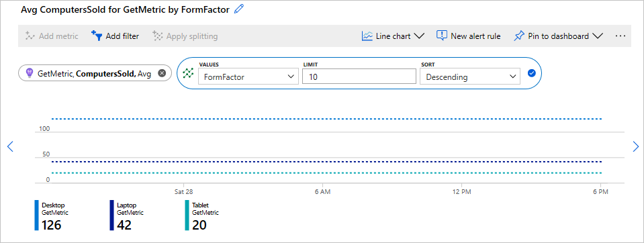Click Apply splitting in the toolbar
The height and width of the screenshot is (243, 644).
click(185, 36)
